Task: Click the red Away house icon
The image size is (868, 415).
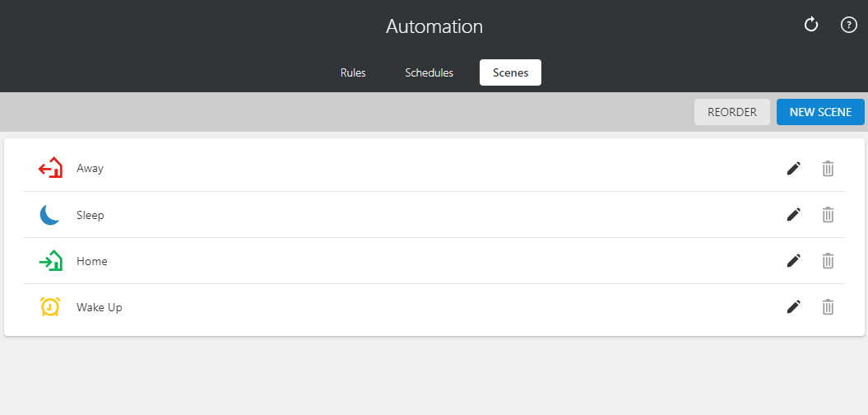Action: [x=50, y=168]
